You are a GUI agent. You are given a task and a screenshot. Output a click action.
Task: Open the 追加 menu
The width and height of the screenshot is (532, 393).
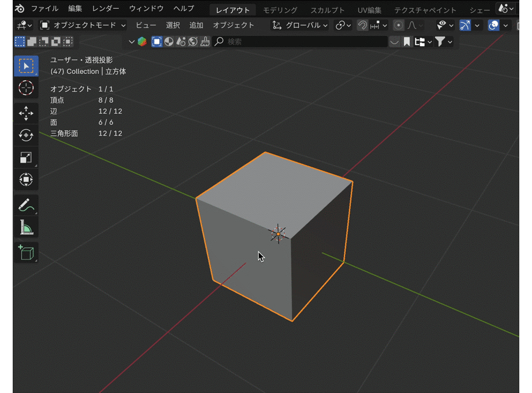pos(196,25)
